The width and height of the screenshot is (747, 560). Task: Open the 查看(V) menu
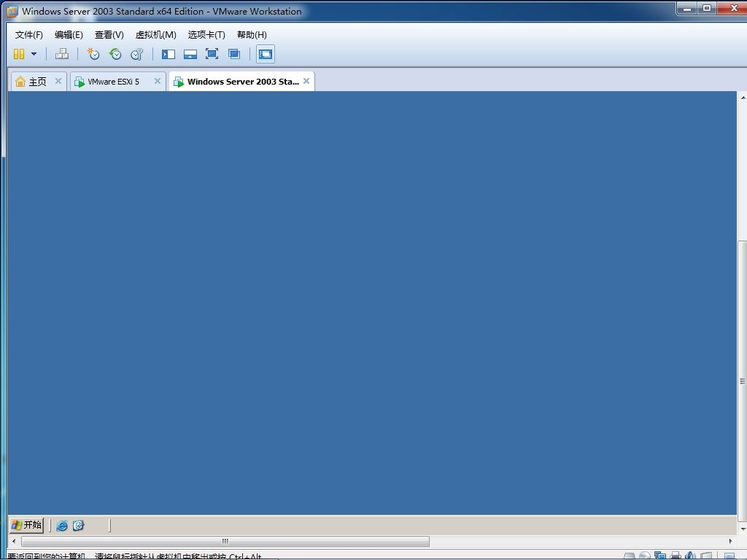[x=109, y=35]
